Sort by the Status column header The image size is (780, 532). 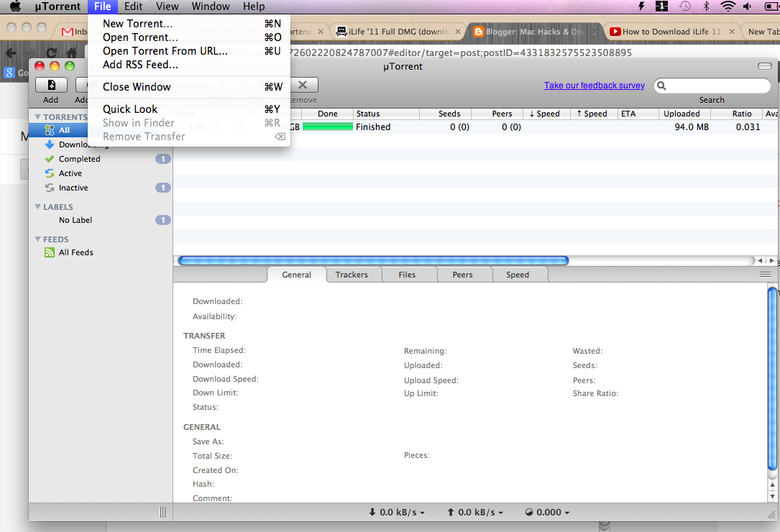click(x=386, y=114)
